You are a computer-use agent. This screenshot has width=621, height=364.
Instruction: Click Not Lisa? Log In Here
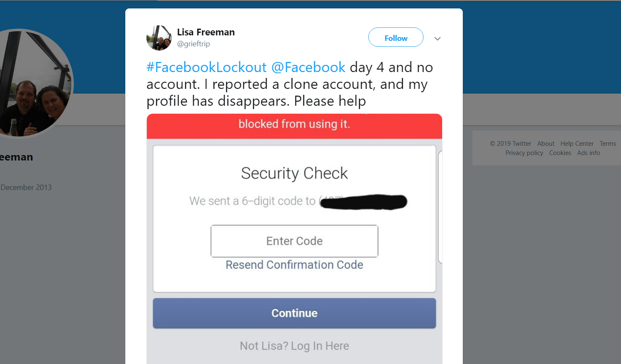(x=294, y=346)
